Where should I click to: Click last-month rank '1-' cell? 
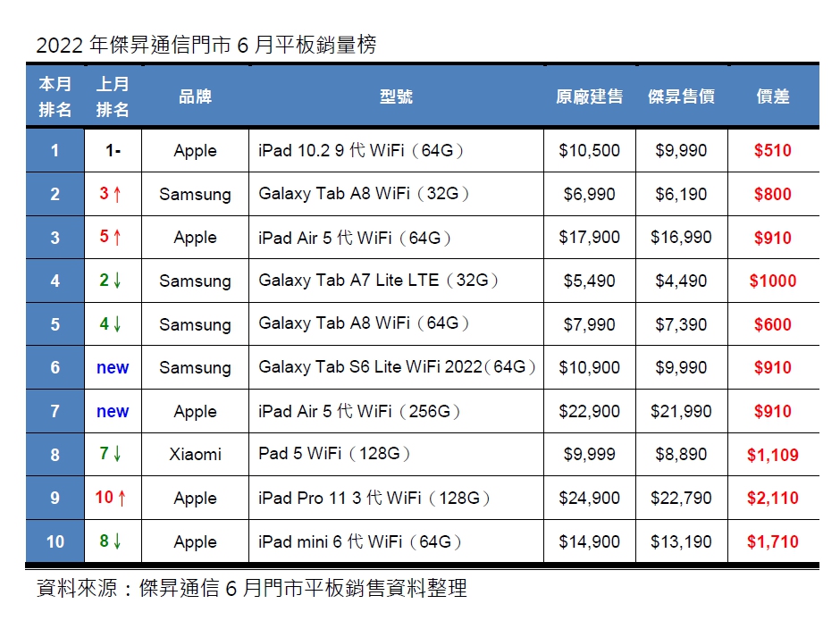click(113, 151)
